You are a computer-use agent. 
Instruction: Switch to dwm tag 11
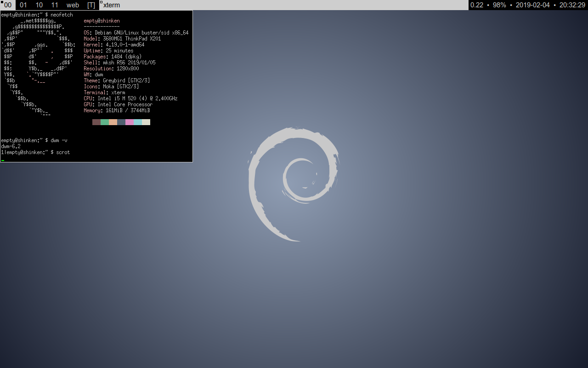[x=55, y=5]
